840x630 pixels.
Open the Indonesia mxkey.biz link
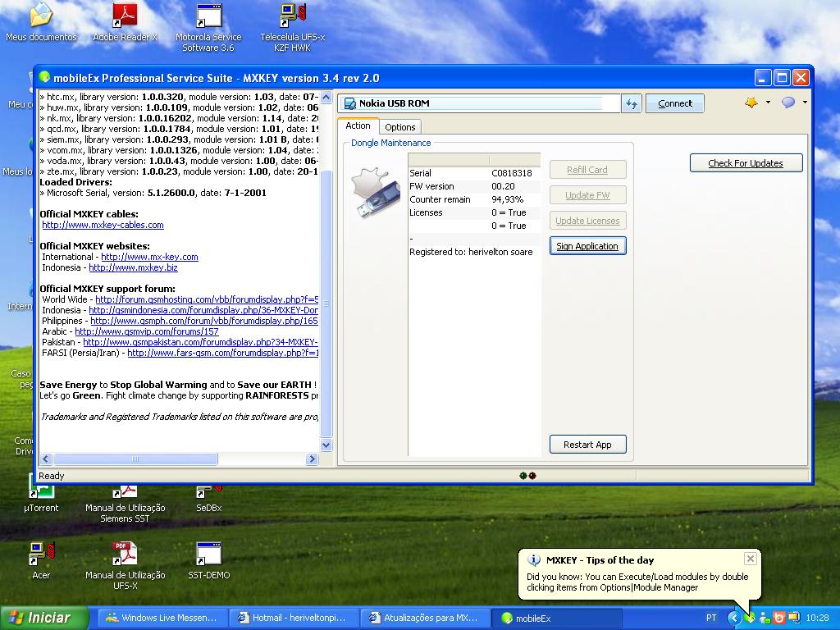click(x=133, y=267)
